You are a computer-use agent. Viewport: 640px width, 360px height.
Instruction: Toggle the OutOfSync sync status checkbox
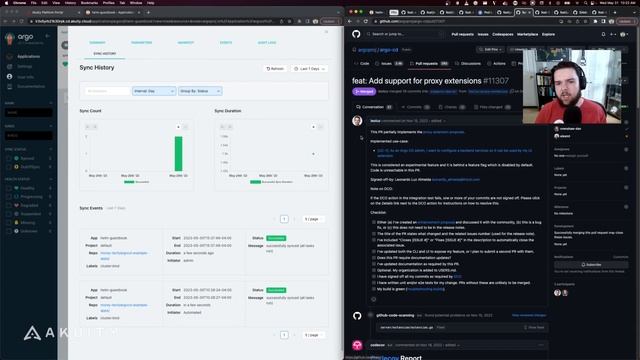9,167
